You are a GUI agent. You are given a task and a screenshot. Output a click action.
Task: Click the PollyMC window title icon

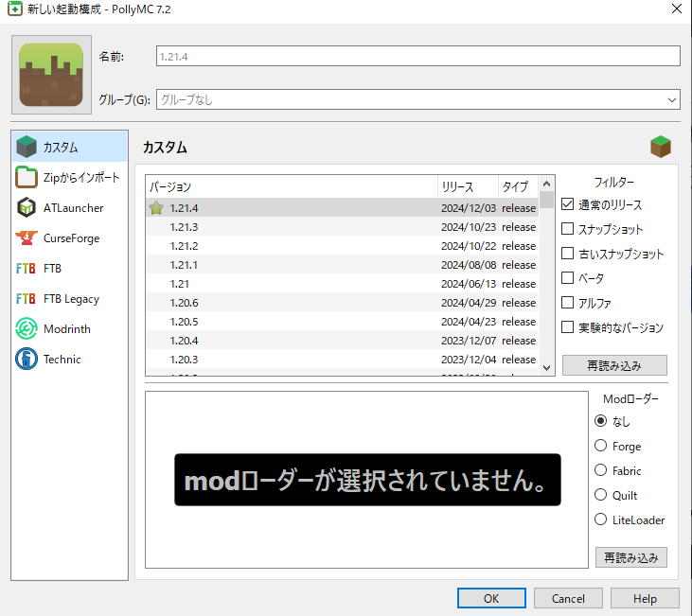(14, 9)
